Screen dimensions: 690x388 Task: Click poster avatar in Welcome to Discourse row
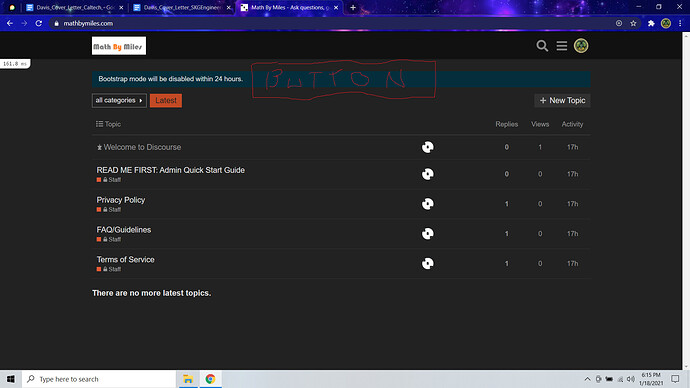[428, 147]
